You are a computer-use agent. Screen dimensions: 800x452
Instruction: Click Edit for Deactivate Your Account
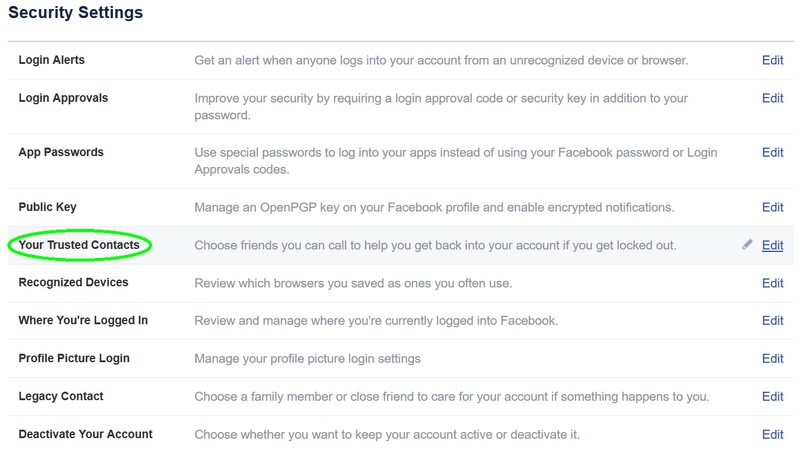click(772, 435)
